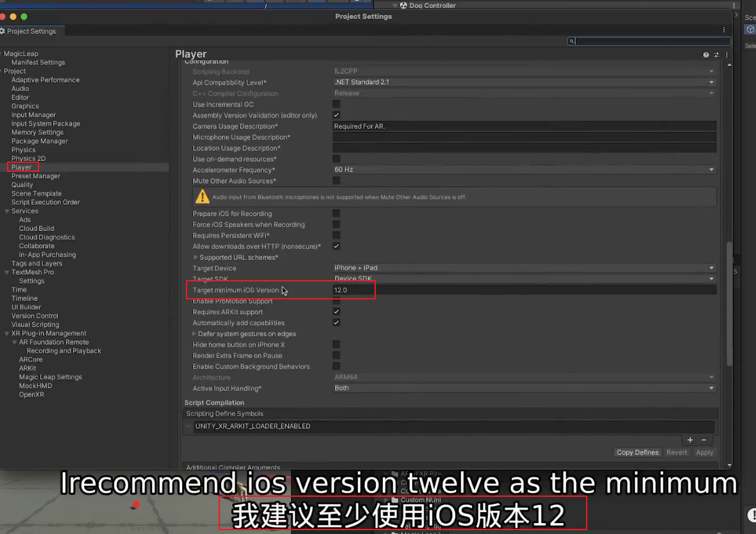Click Revert scripting defines button
This screenshot has width=756, height=534.
(x=676, y=453)
